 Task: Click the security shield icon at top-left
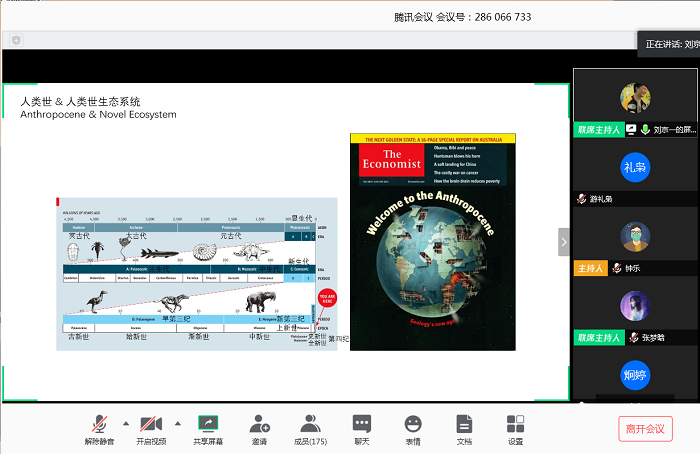tap(16, 40)
